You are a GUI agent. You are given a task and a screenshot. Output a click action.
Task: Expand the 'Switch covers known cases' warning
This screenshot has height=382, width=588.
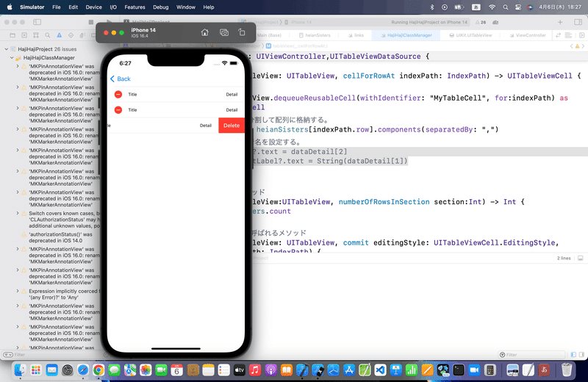[x=17, y=213]
